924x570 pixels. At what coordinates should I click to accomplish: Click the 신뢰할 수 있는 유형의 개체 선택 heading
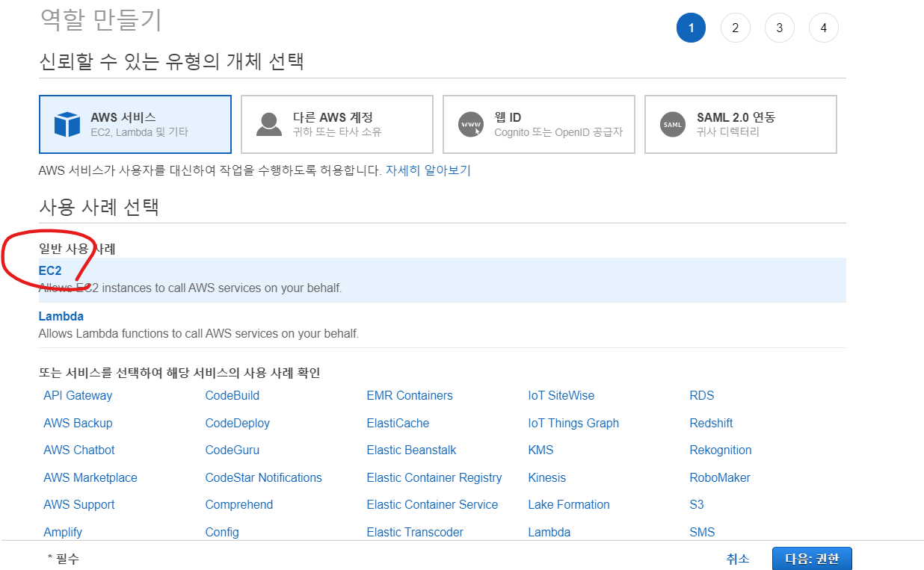(171, 61)
